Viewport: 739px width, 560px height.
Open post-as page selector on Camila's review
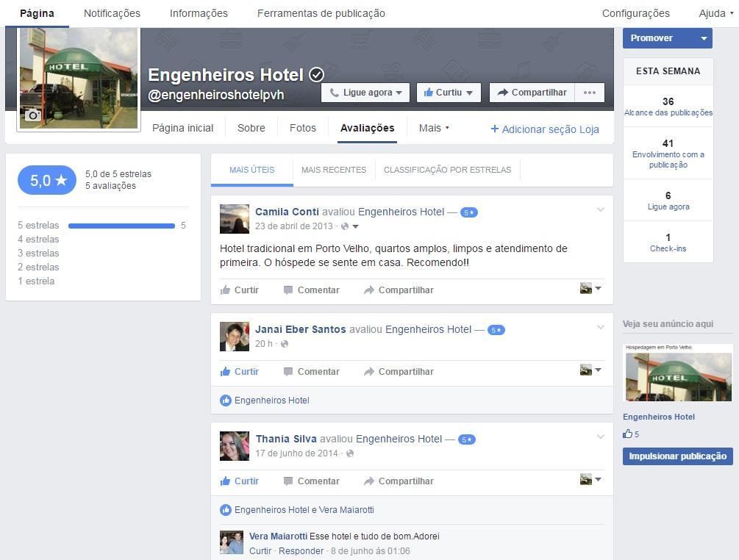pos(590,288)
